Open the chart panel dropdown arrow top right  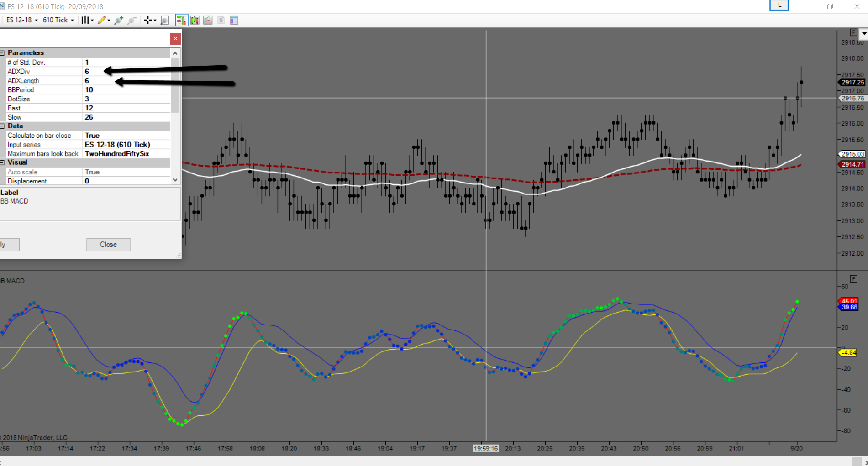click(864, 33)
